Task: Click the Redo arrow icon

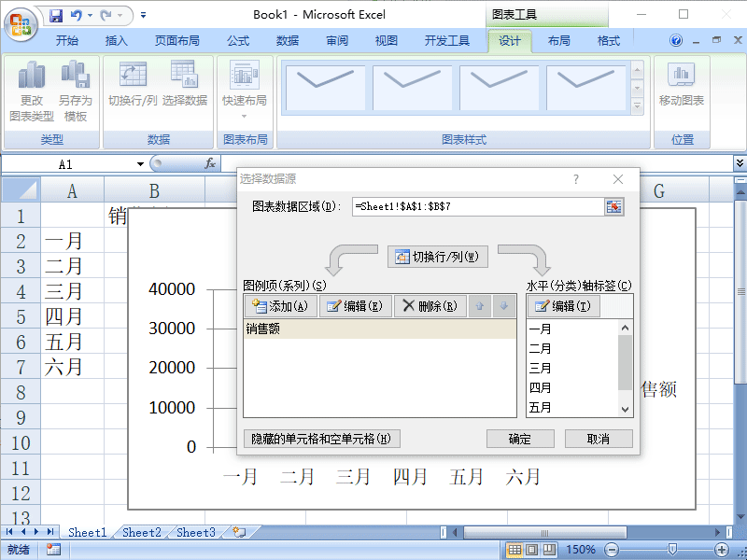Action: [x=106, y=16]
